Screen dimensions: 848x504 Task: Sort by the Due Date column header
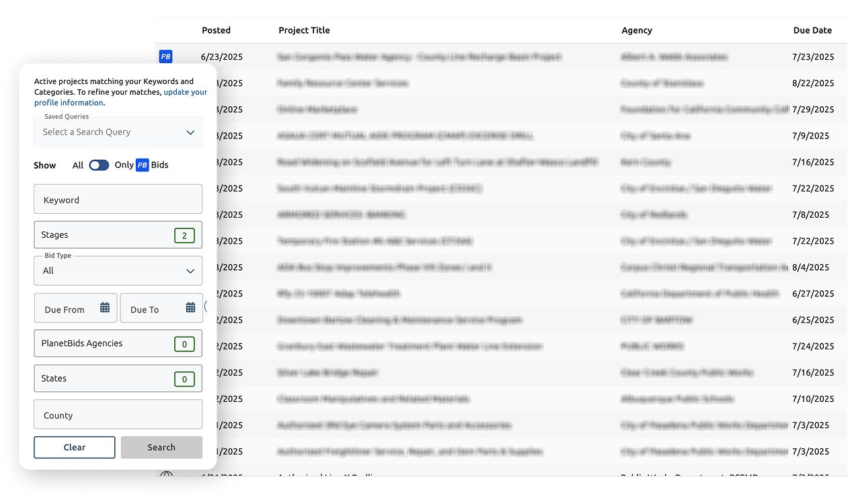click(812, 30)
